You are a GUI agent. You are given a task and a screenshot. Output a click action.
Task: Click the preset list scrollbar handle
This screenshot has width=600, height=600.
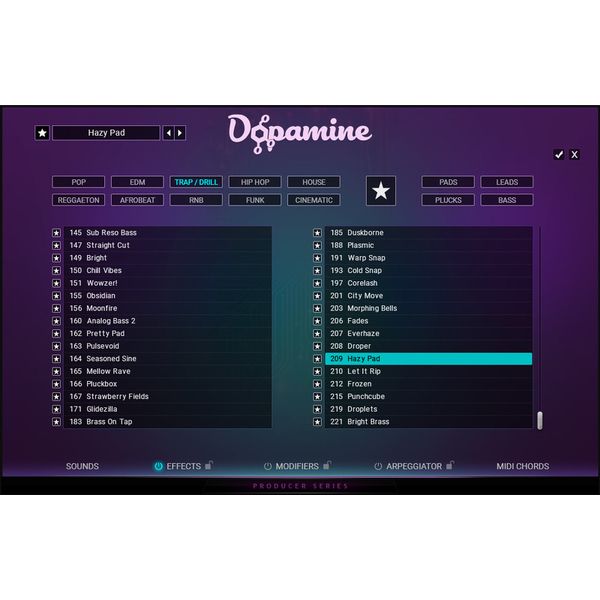coord(540,421)
